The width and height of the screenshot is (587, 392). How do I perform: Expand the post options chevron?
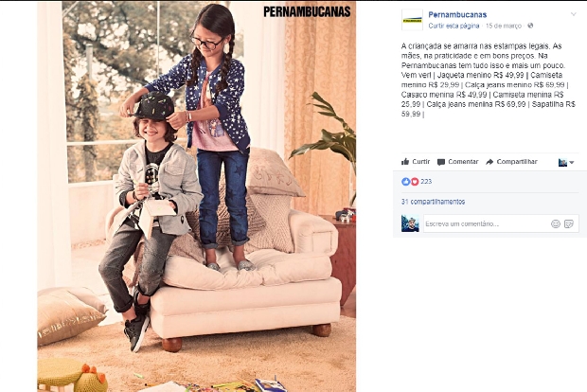(x=573, y=14)
